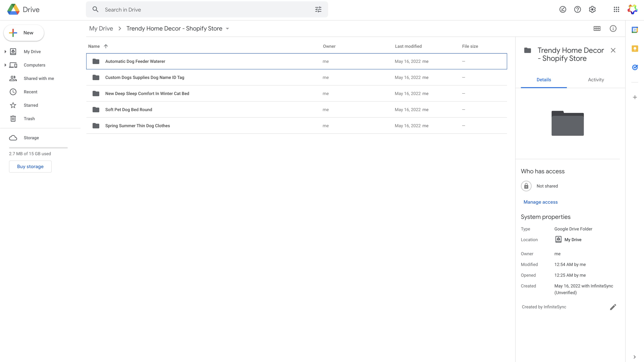
Task: Open Google Keep side panel icon
Action: click(634, 48)
